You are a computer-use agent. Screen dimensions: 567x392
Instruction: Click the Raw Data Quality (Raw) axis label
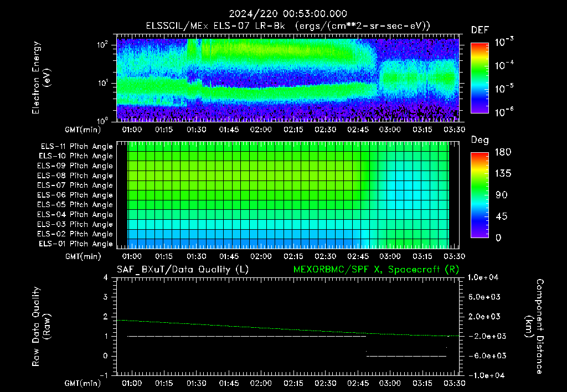(41, 327)
